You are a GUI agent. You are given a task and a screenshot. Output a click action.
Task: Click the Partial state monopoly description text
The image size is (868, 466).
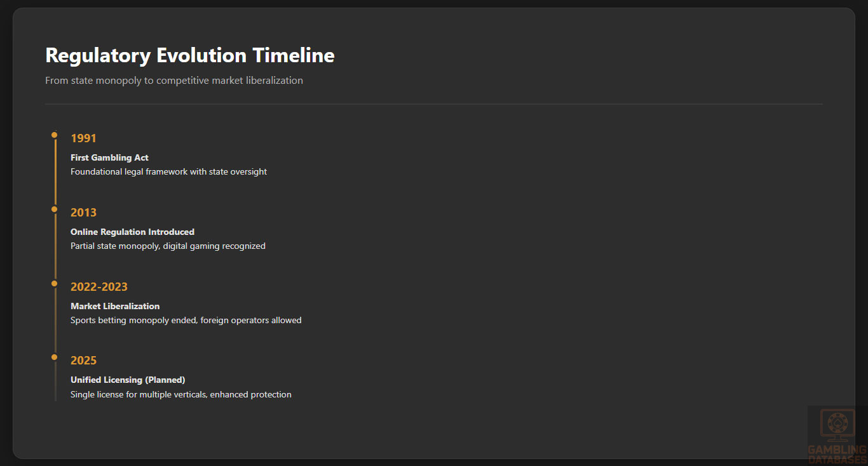(168, 246)
